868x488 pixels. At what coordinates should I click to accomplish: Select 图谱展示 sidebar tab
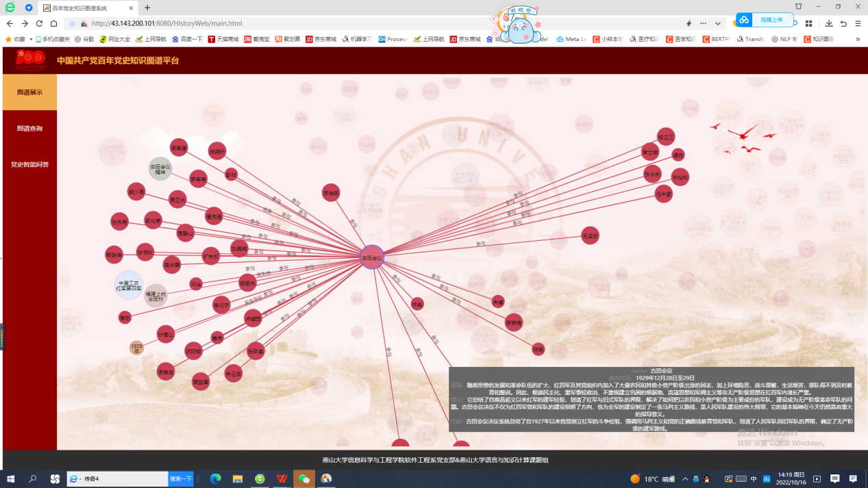pos(29,92)
